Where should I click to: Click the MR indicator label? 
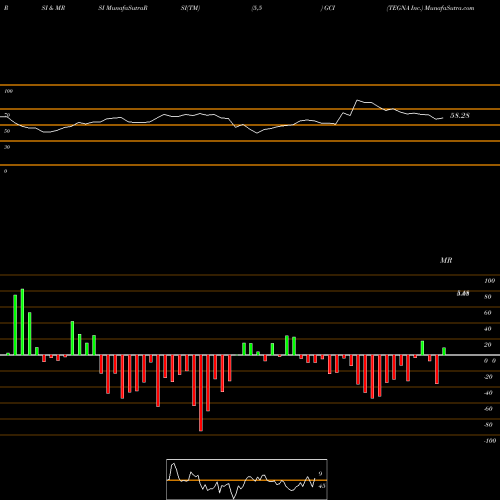(x=446, y=260)
